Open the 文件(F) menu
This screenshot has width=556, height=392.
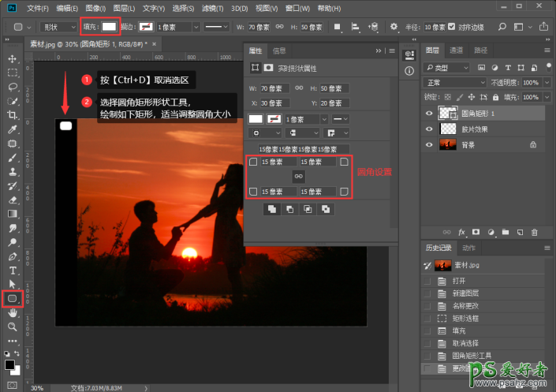click(x=38, y=8)
